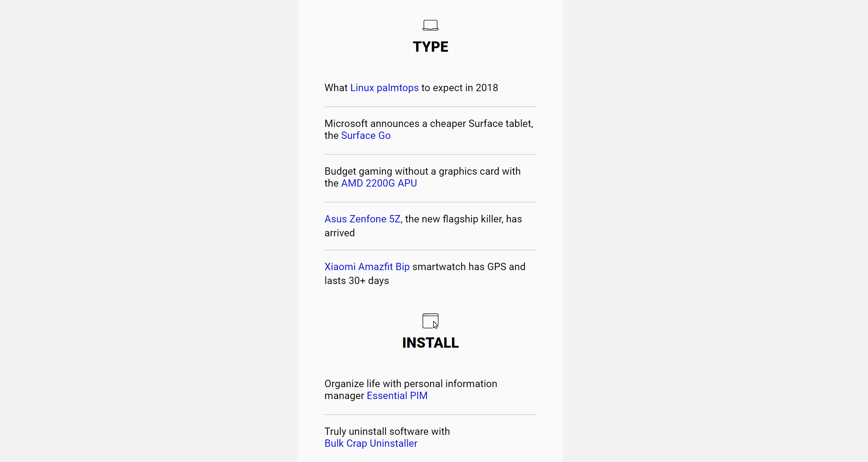Follow the Bulk Crap Uninstaller link
This screenshot has height=462, width=868.
tap(371, 443)
